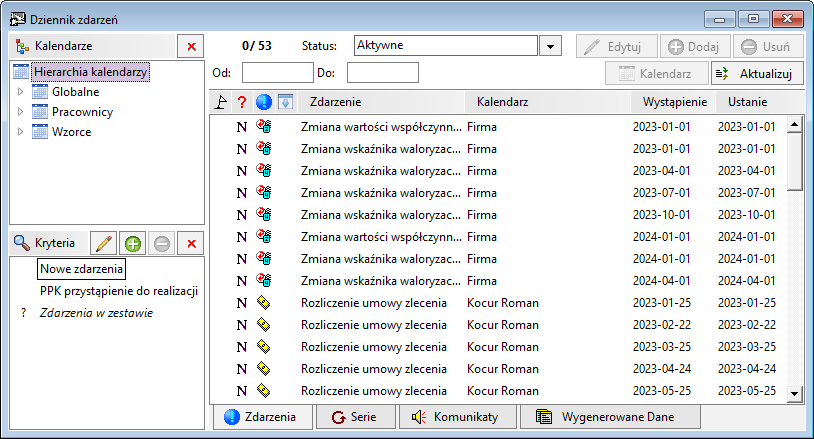
Task: Click the Od date input field
Action: point(278,73)
